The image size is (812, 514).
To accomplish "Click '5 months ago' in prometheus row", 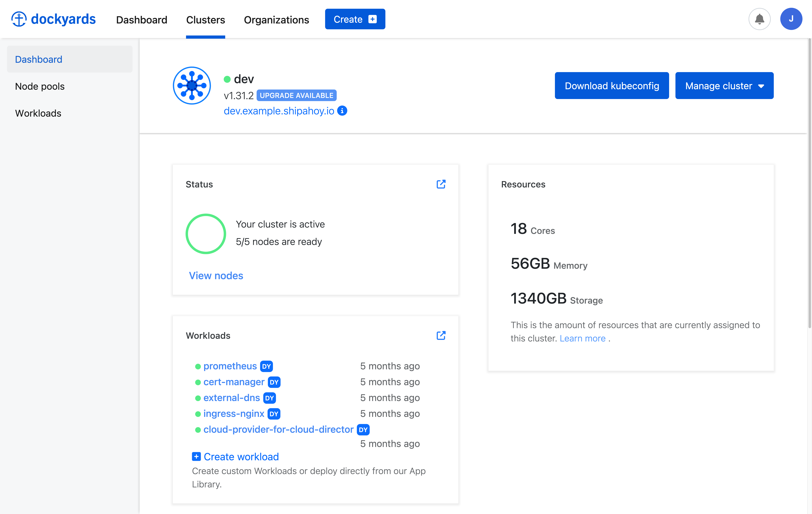I will (390, 366).
